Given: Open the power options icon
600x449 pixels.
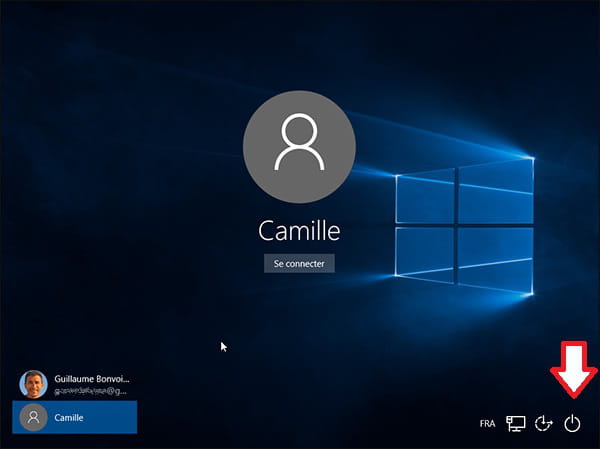Looking at the screenshot, I should (572, 424).
